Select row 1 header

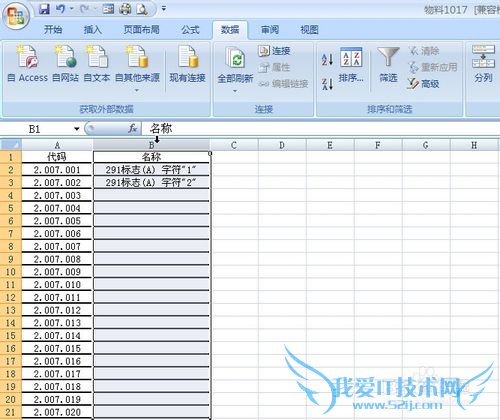tap(11, 157)
